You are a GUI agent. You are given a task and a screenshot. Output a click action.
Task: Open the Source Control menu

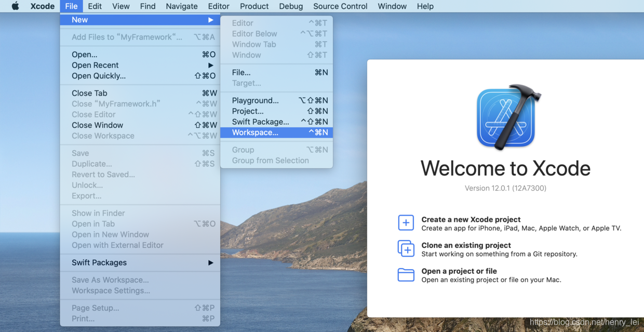point(340,6)
